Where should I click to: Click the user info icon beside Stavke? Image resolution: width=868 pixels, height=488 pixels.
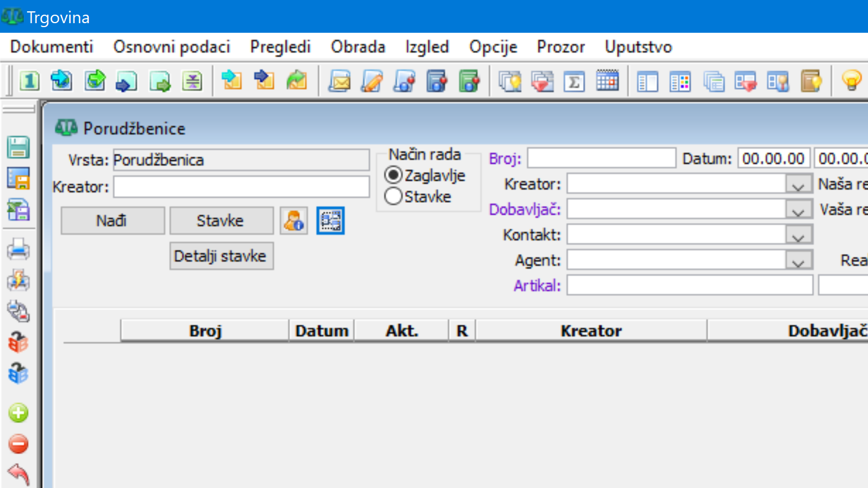pos(294,220)
